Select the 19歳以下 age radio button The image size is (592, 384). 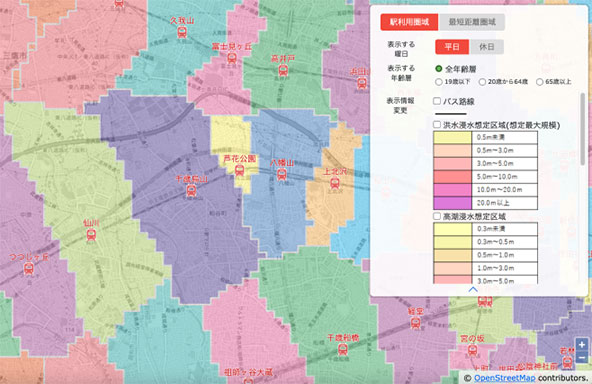click(439, 82)
